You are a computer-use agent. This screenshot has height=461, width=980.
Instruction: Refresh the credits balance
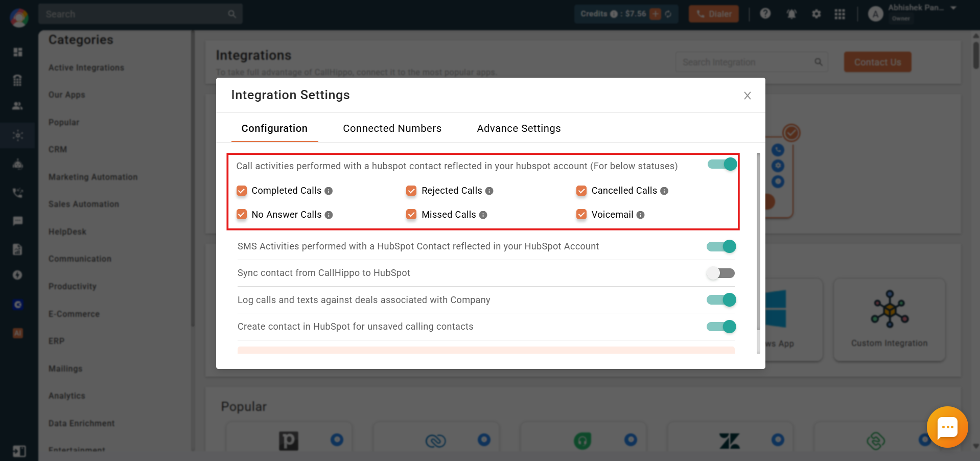[x=668, y=14]
